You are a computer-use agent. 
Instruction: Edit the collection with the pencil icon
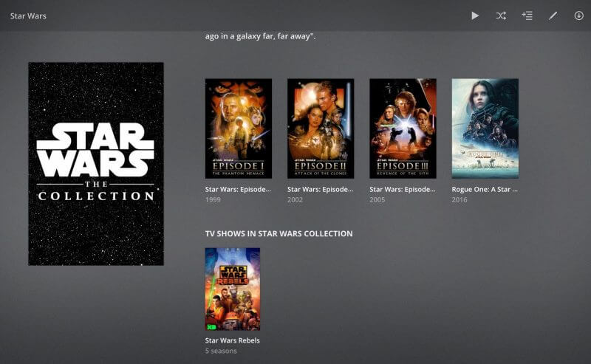click(x=553, y=16)
